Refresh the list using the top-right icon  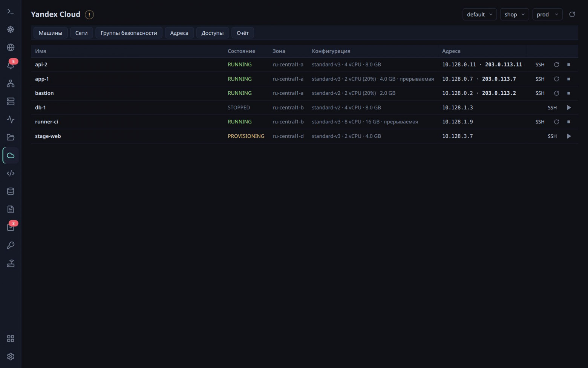click(x=572, y=14)
